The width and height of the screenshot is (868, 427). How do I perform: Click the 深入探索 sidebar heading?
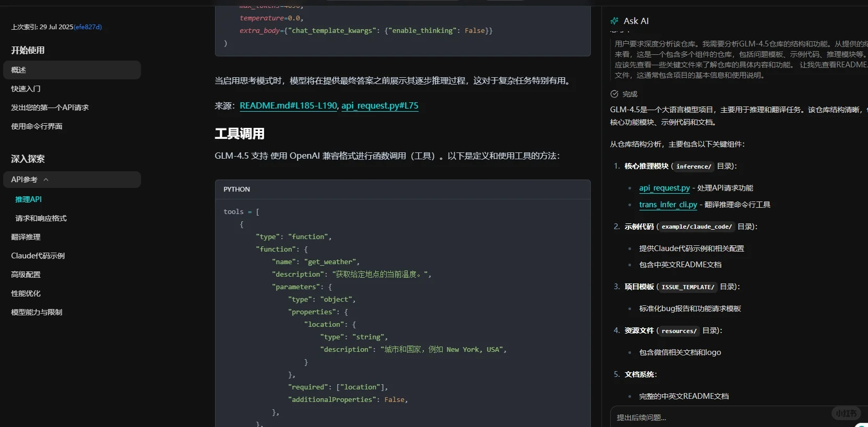[x=28, y=159]
